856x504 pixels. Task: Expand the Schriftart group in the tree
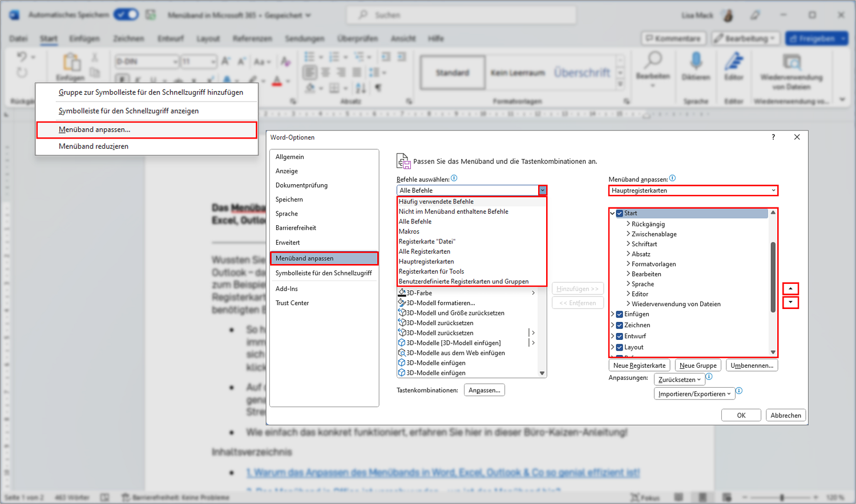coord(628,244)
